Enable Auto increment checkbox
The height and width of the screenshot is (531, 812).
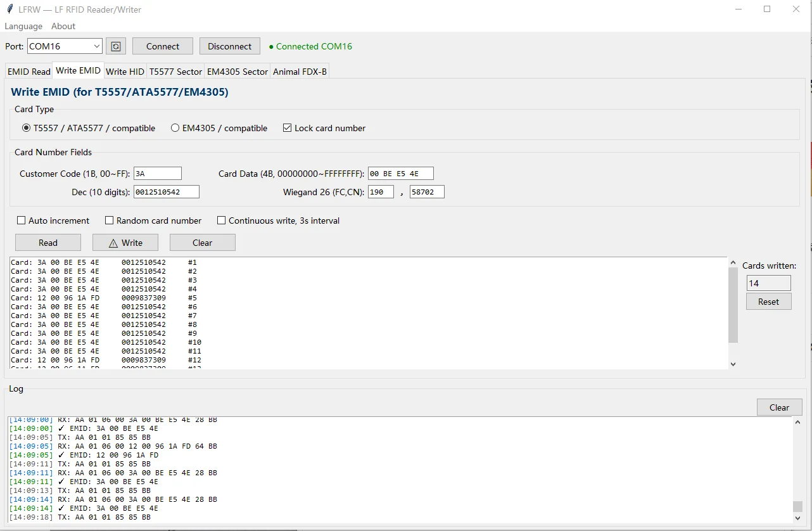[x=53, y=221]
